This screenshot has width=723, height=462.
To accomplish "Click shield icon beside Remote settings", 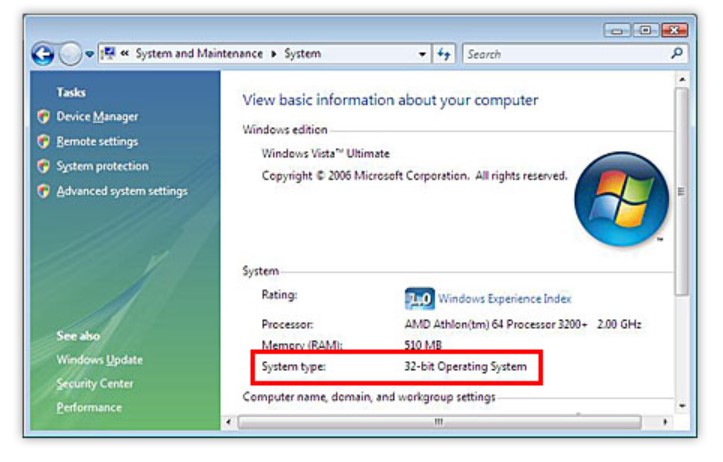I will (x=43, y=141).
